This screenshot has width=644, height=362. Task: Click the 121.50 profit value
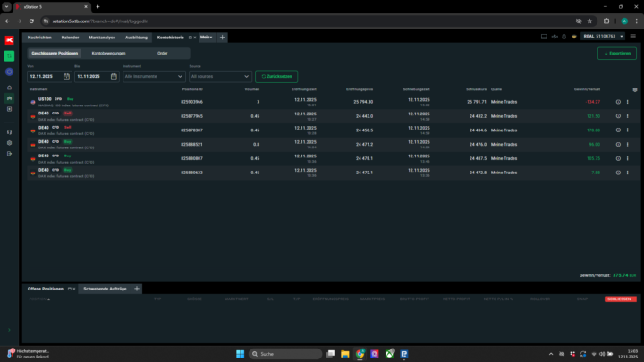click(593, 116)
